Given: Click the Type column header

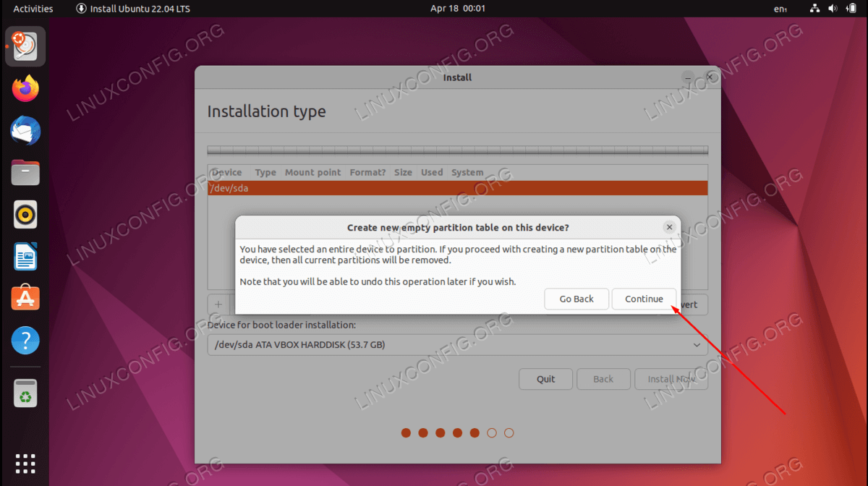Looking at the screenshot, I should [265, 173].
